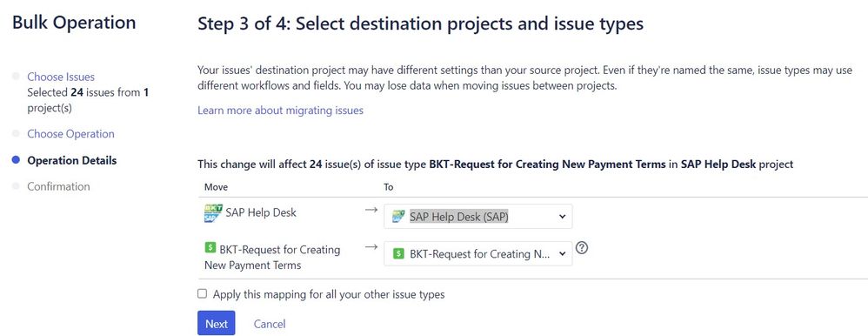The height and width of the screenshot is (336, 868).
Task: Click the source issue type label BKT-Request for Creating
Action: tap(279, 250)
